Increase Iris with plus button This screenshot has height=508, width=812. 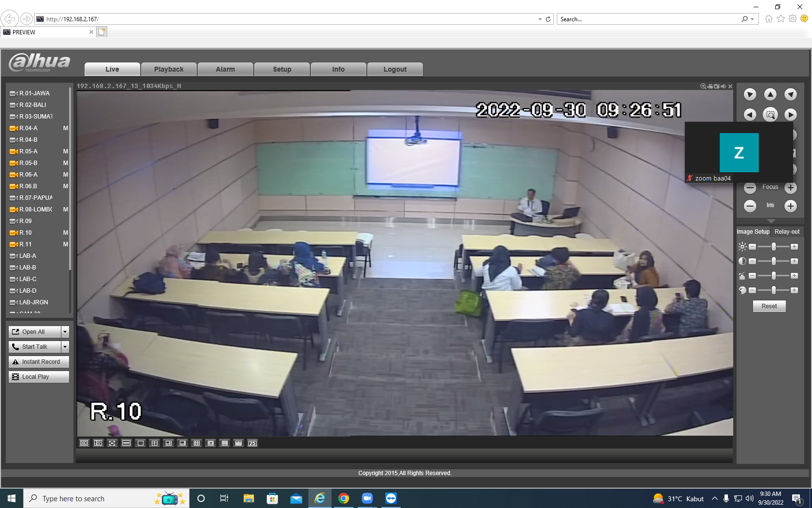(x=791, y=206)
